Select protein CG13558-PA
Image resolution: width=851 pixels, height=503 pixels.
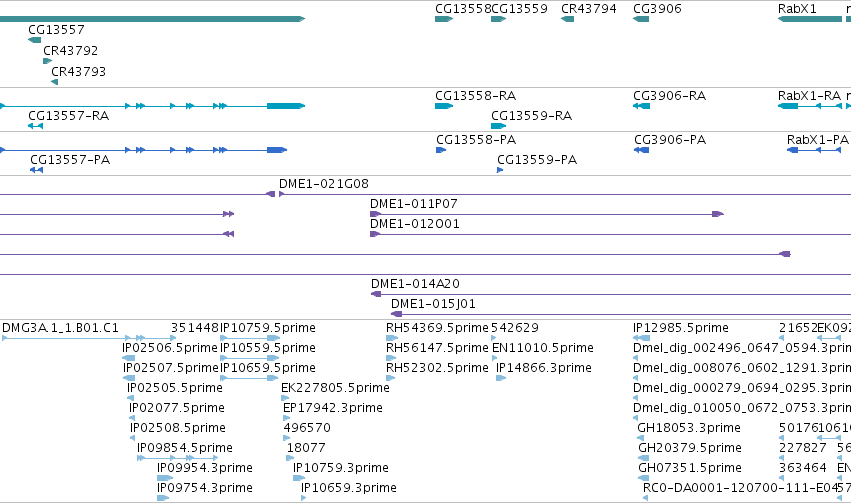point(441,150)
